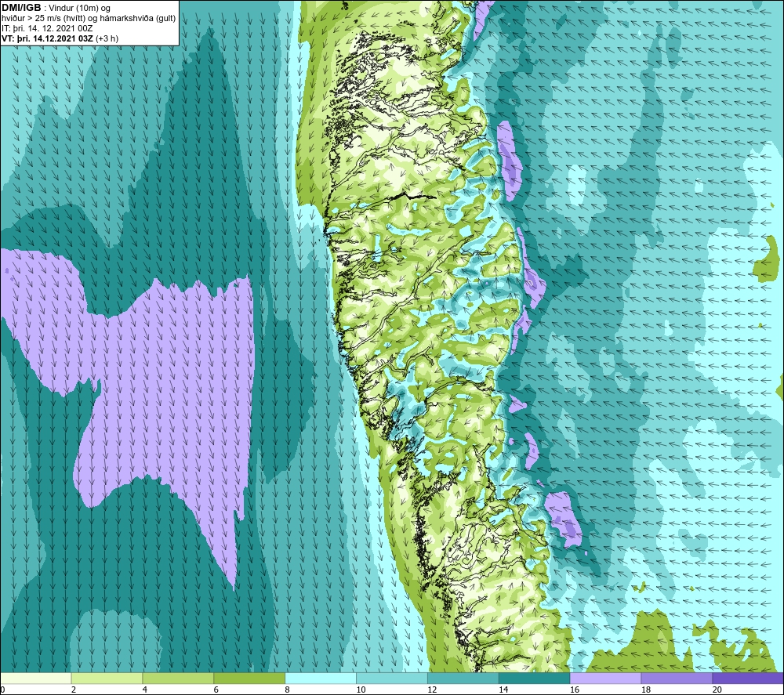Click the 'Vindur (10m) og' label

(x=81, y=9)
